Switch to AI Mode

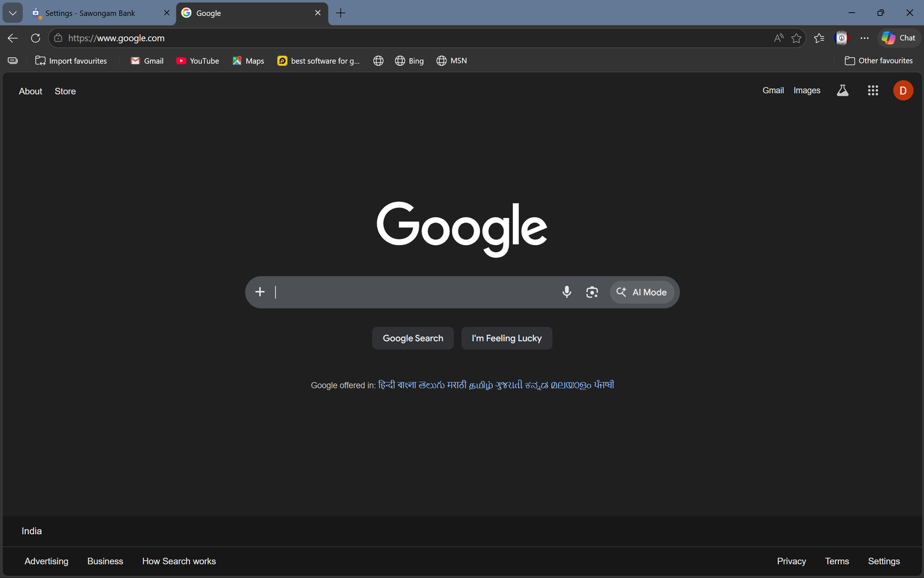click(x=642, y=292)
